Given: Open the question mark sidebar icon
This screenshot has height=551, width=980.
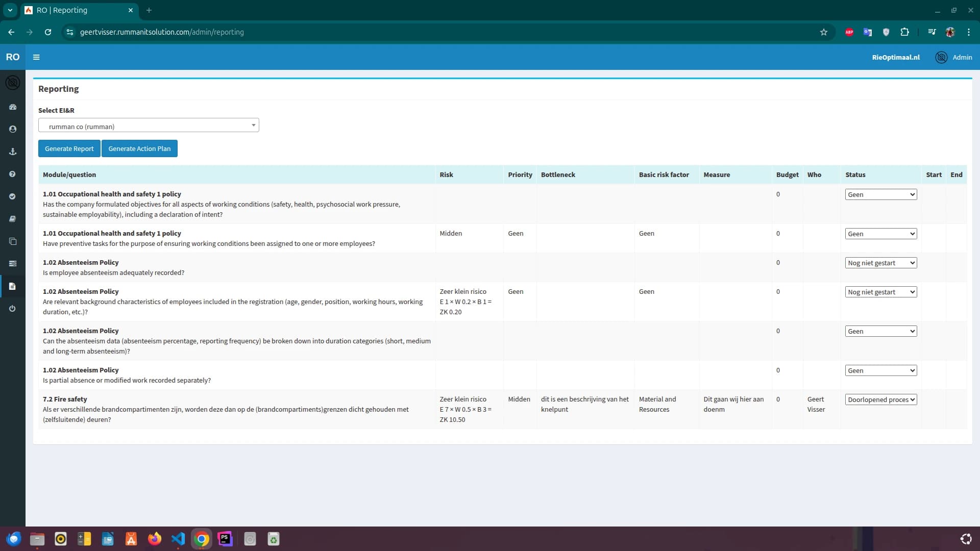Looking at the screenshot, I should pos(13,174).
